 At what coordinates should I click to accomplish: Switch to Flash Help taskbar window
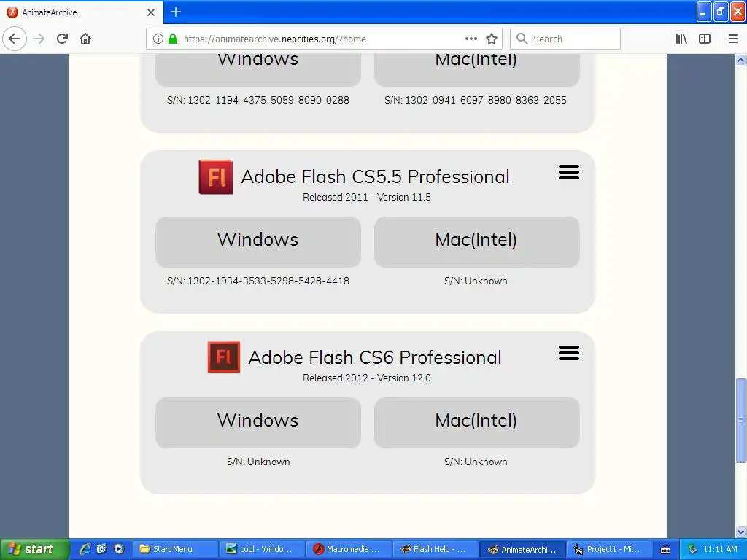[436, 550]
